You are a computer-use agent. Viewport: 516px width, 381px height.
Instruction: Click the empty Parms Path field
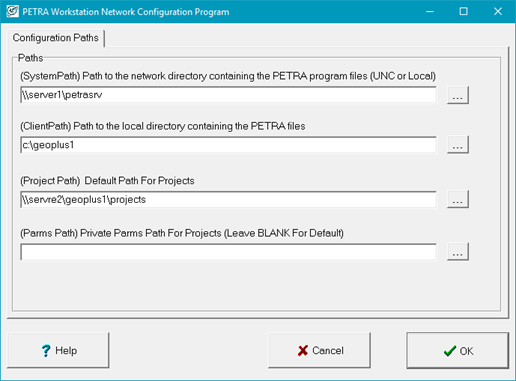[228, 252]
